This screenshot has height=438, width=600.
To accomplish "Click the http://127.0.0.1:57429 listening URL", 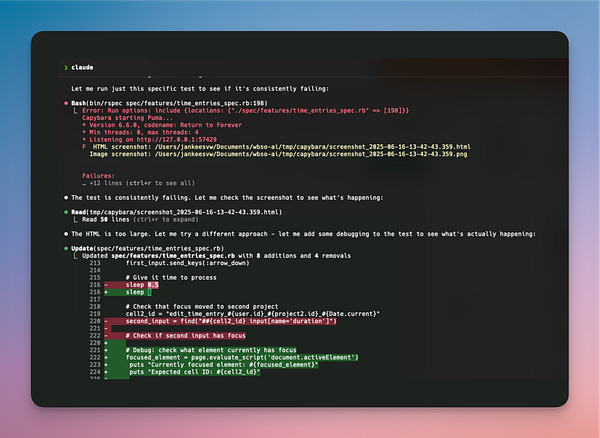I will coord(176,140).
